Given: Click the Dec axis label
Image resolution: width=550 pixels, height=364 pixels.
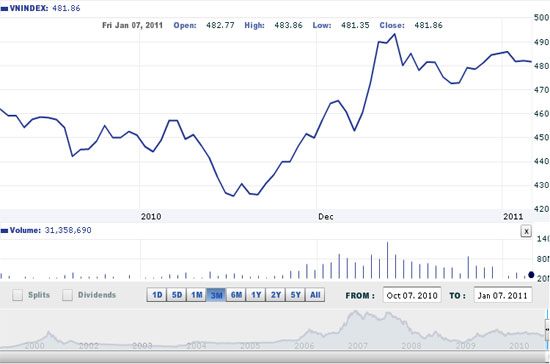Looking at the screenshot, I should [x=326, y=217].
